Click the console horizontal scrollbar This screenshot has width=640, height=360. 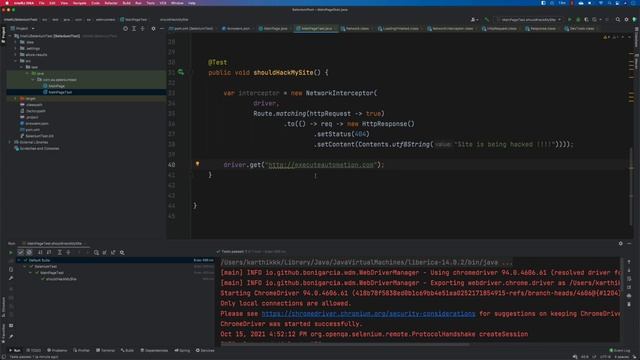(345, 343)
